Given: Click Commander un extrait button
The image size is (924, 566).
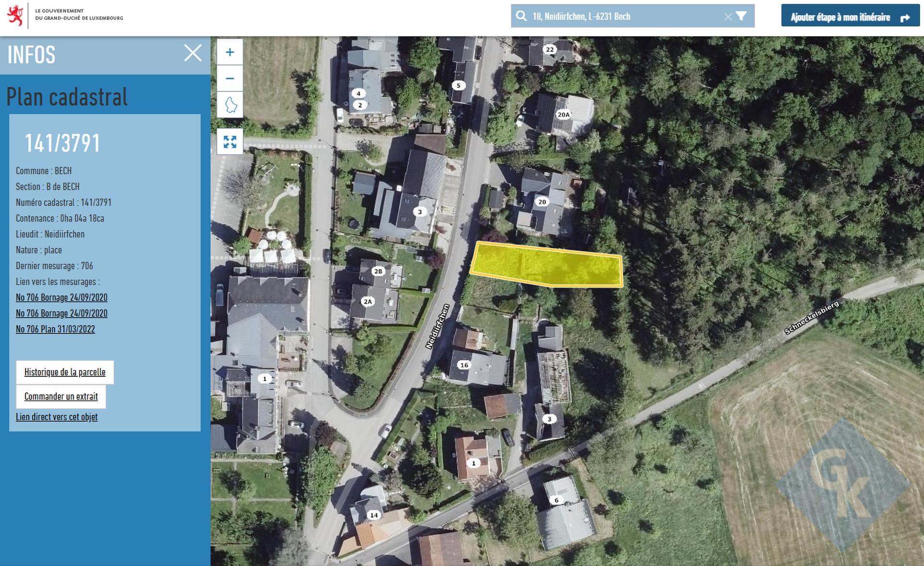Looking at the screenshot, I should click(x=61, y=397).
